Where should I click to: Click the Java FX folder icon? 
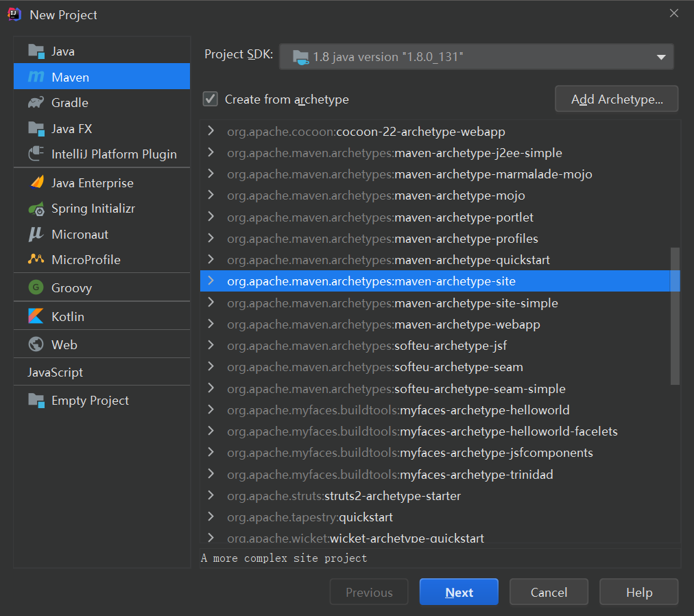coord(36,128)
